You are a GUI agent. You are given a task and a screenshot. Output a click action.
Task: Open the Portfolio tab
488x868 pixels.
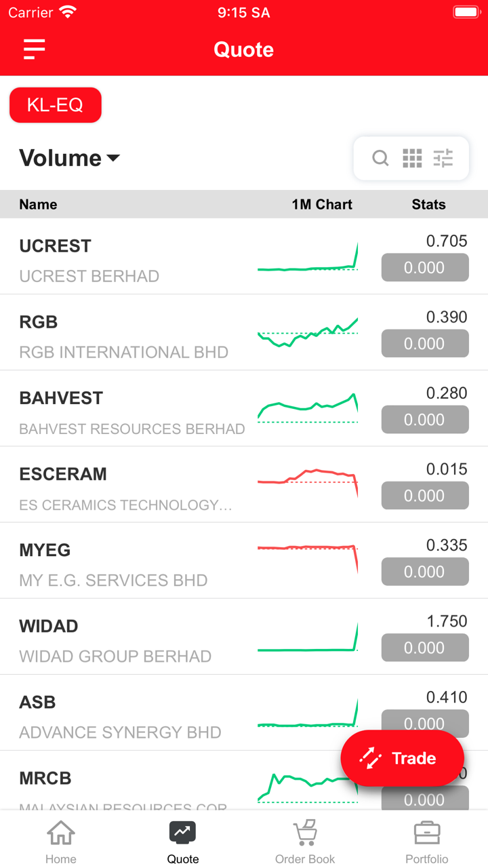427,841
